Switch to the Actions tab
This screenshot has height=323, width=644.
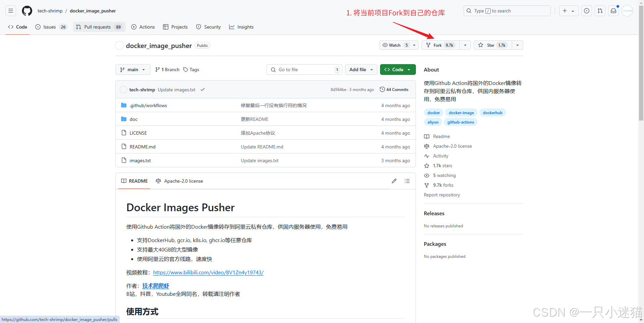pyautogui.click(x=143, y=27)
